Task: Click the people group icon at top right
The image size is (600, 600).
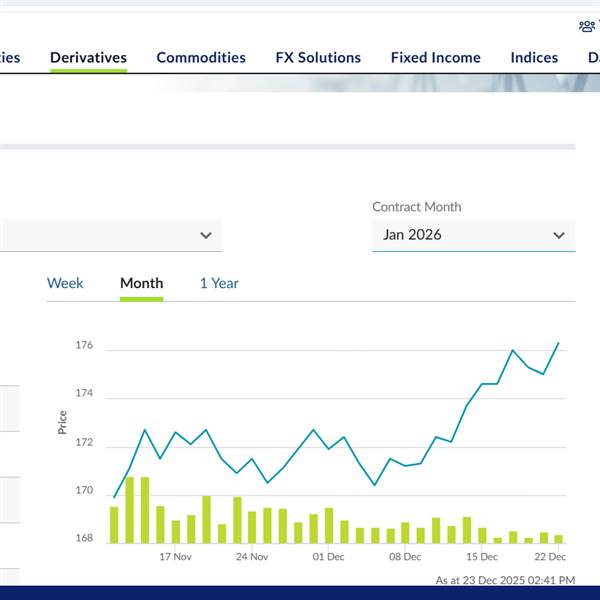Action: pos(587,26)
